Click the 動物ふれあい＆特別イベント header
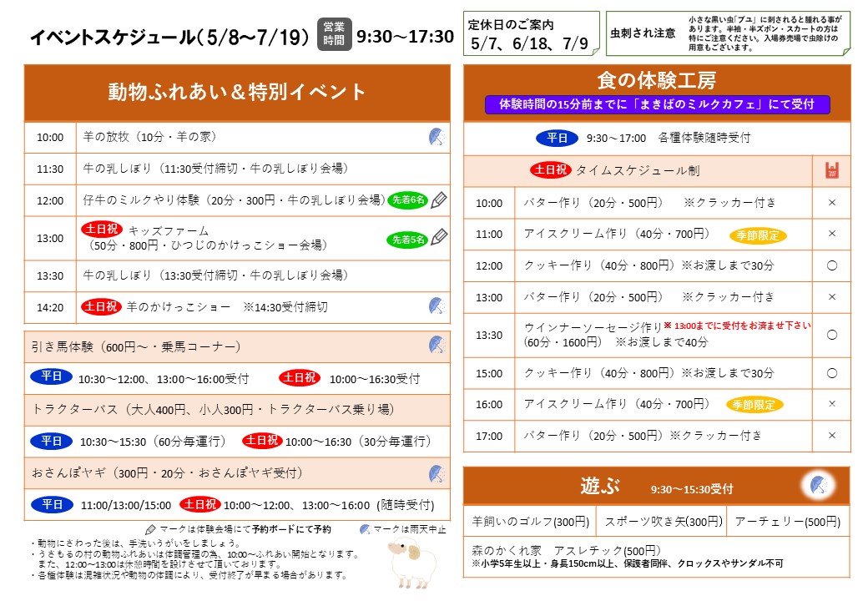 pos(237,92)
